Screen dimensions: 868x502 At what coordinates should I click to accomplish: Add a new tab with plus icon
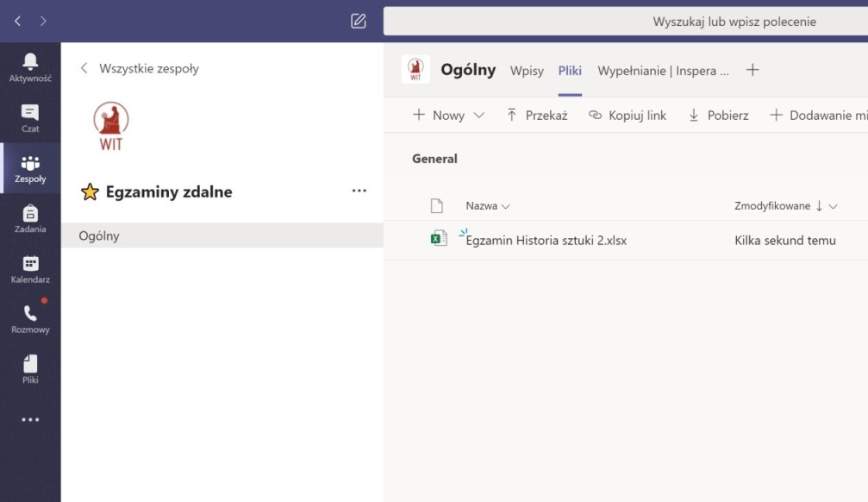click(752, 70)
